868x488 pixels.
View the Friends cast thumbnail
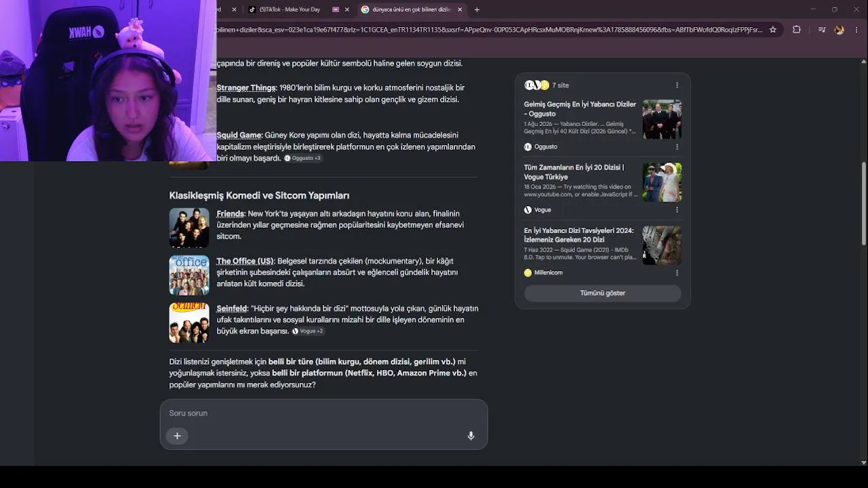point(189,228)
